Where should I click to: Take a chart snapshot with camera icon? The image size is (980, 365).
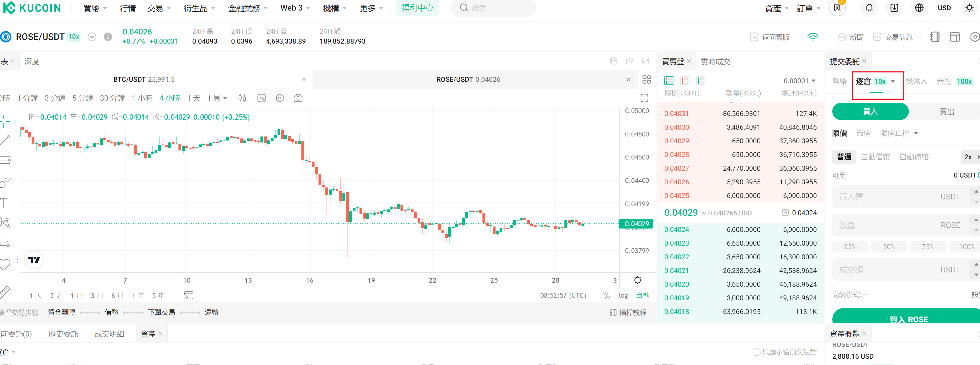click(x=298, y=98)
